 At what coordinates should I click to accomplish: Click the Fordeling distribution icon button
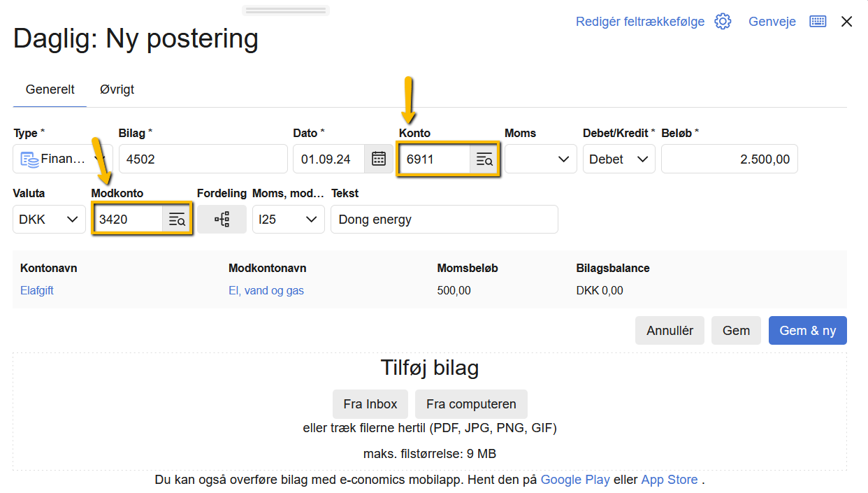point(222,220)
